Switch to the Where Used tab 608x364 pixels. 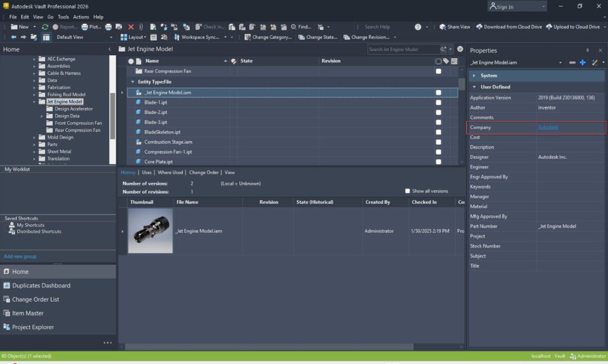170,172
